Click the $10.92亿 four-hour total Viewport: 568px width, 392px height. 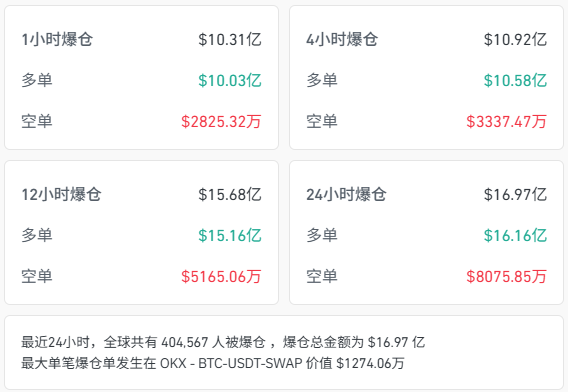515,39
